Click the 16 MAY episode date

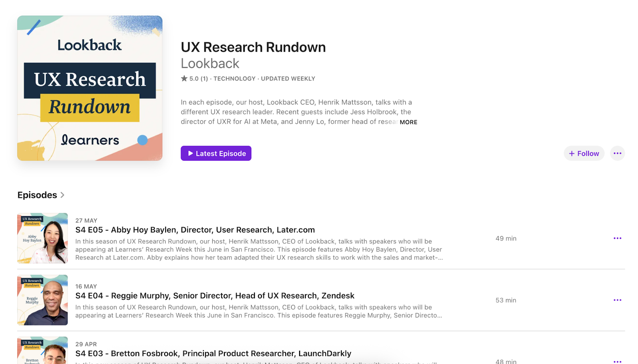[86, 286]
